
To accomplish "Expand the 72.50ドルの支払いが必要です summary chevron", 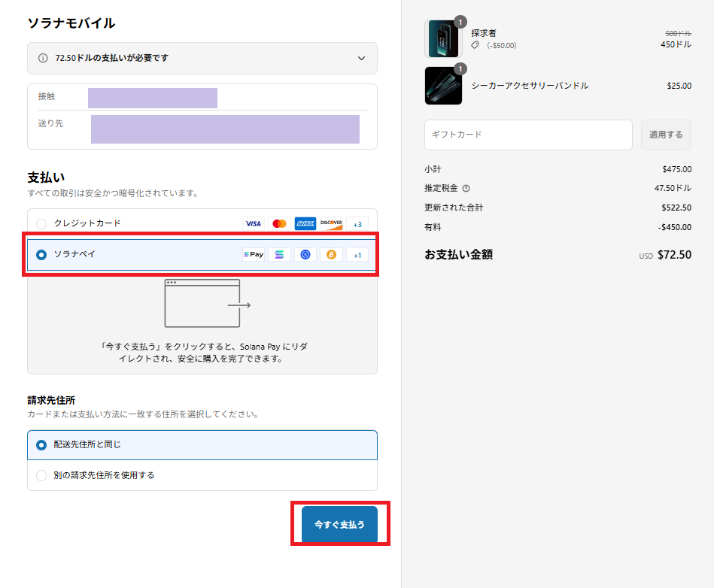I will [x=361, y=58].
